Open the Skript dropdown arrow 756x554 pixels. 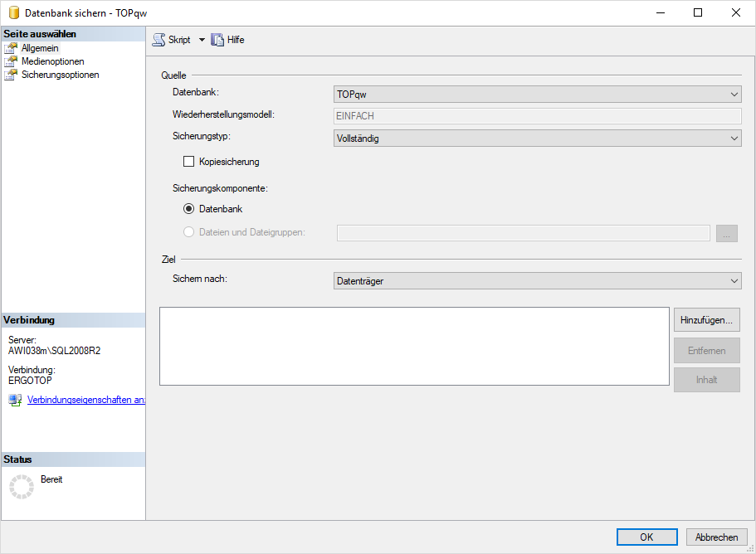click(201, 40)
